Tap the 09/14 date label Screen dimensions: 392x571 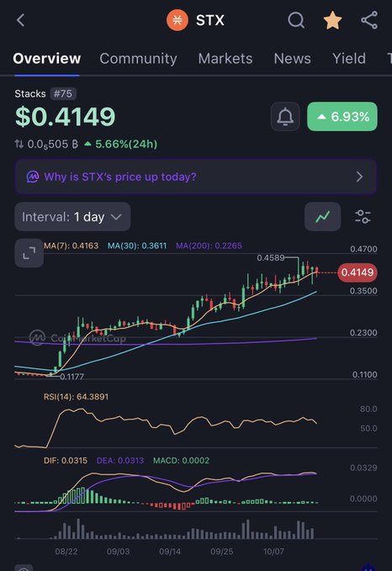click(x=170, y=552)
